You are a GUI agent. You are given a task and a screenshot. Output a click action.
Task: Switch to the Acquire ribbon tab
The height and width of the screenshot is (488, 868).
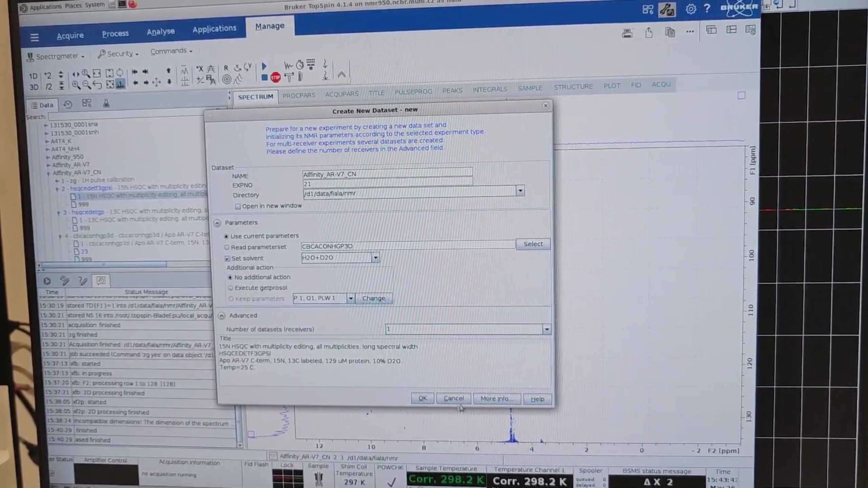click(70, 36)
